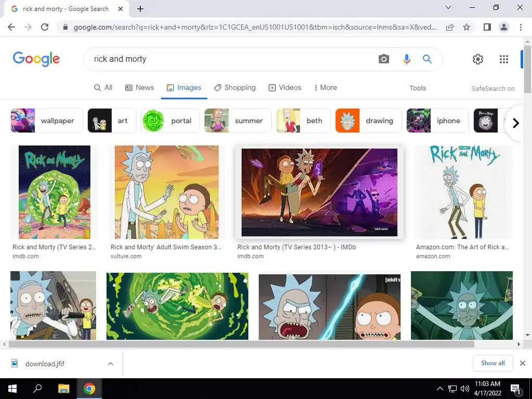Open the green portal poster imdb.com thumbnail
The width and height of the screenshot is (532, 399).
[x=54, y=192]
